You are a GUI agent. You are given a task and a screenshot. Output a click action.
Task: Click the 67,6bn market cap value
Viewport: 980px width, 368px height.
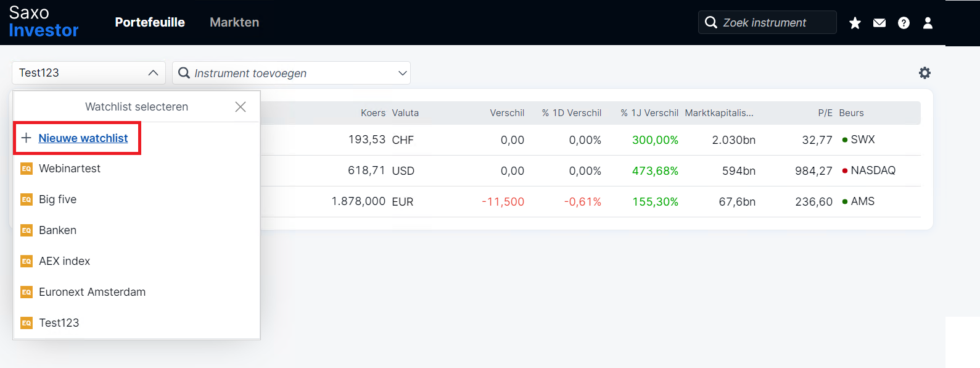pyautogui.click(x=737, y=202)
